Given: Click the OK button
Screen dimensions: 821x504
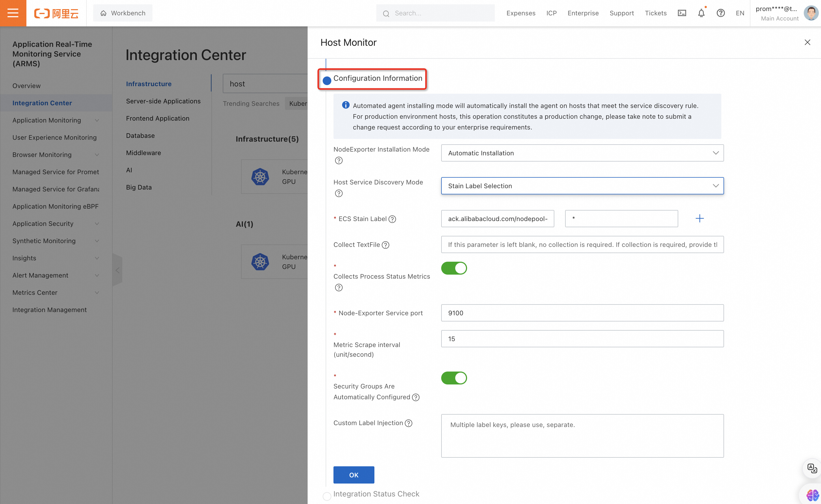Looking at the screenshot, I should (353, 475).
